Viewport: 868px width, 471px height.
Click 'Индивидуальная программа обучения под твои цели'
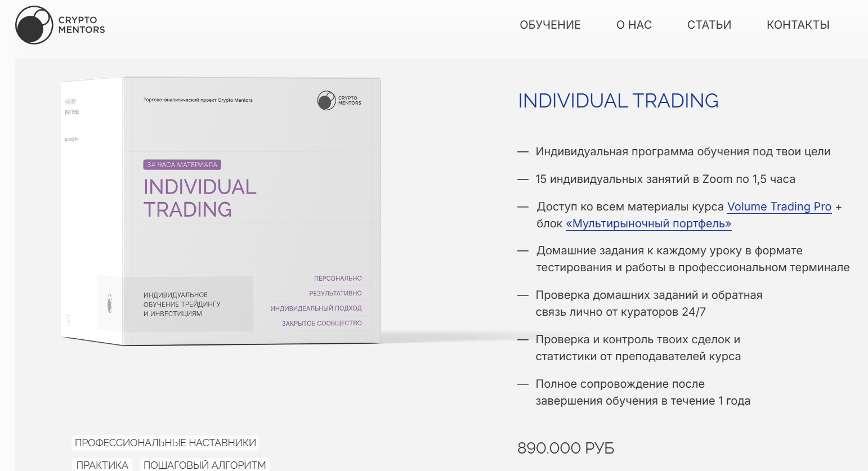tap(683, 151)
